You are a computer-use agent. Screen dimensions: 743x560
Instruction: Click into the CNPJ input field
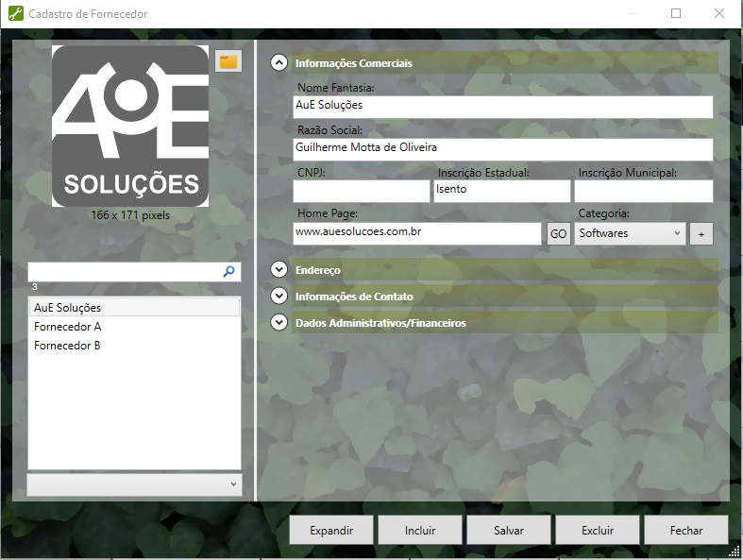click(361, 190)
